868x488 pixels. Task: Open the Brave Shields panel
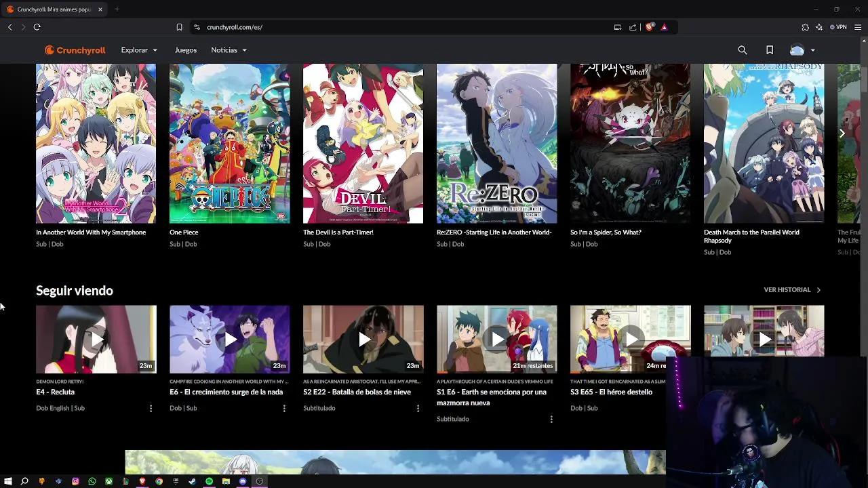(649, 27)
